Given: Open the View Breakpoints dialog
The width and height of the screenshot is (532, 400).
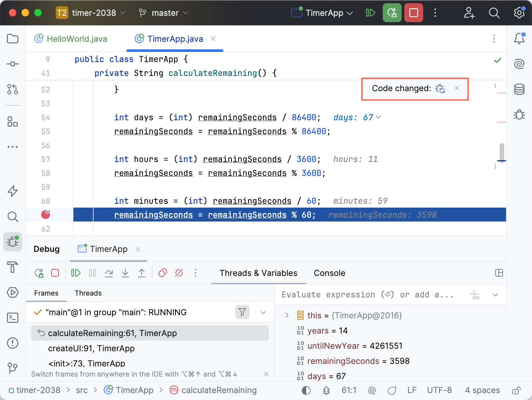Looking at the screenshot, I should point(162,273).
